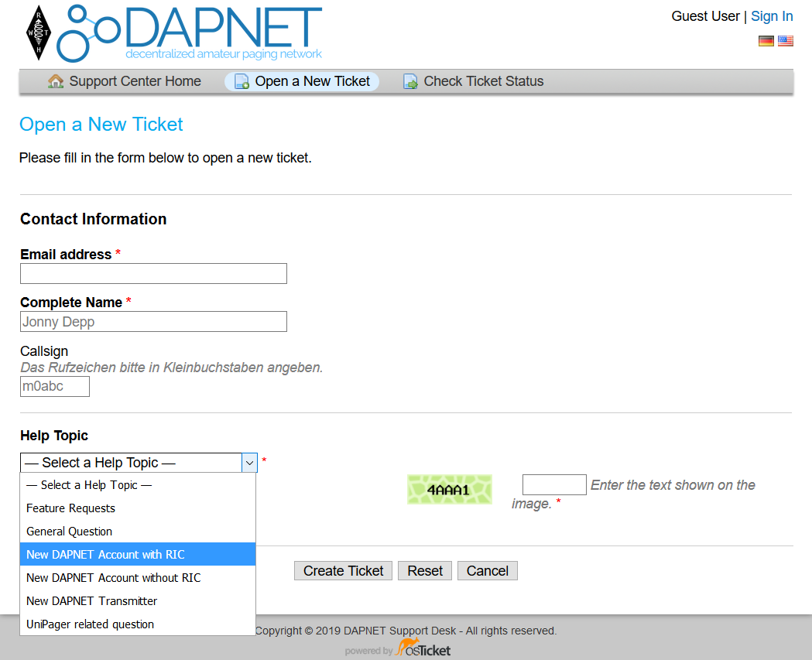Click the 'Enter the text shown' hint
Image resolution: width=812 pixels, height=660 pixels.
pyautogui.click(x=633, y=494)
